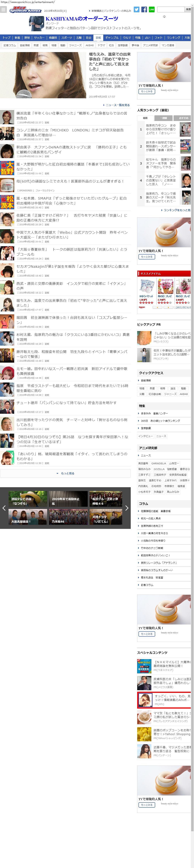Open the LINE icon in header

(152, 9)
